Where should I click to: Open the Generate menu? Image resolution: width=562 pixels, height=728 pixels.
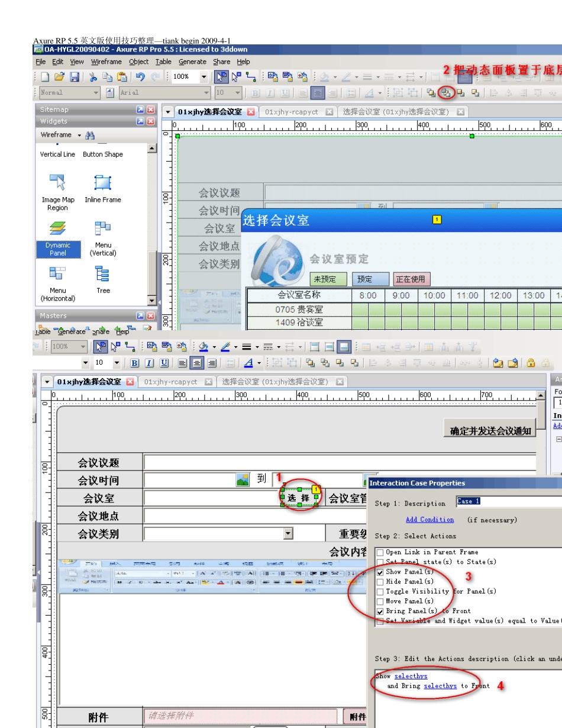[193, 62]
